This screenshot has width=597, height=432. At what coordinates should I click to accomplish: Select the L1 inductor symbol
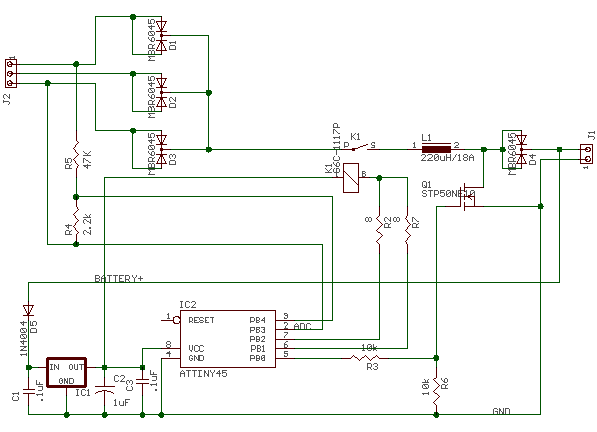(x=436, y=149)
